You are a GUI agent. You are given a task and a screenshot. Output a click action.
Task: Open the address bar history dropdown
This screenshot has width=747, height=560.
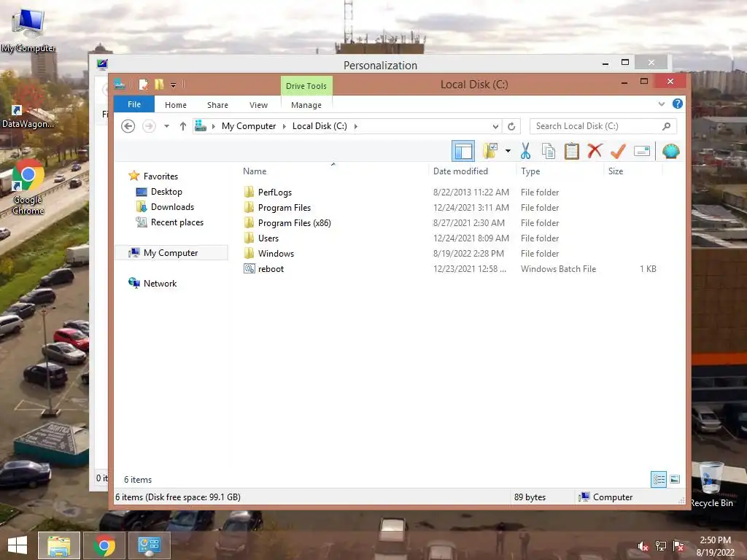[495, 126]
